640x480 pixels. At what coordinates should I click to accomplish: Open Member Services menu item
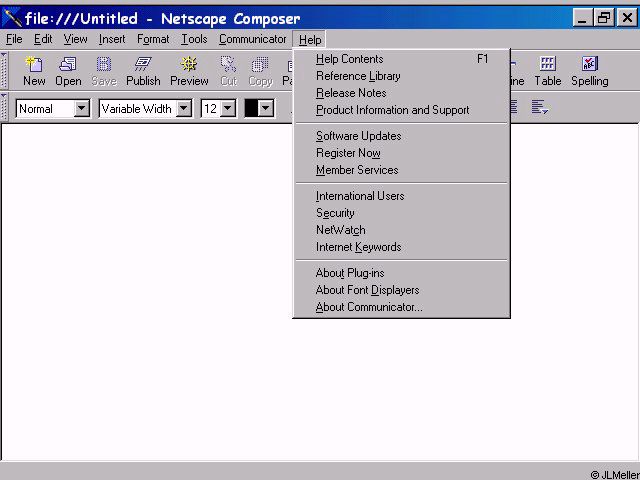402,170
